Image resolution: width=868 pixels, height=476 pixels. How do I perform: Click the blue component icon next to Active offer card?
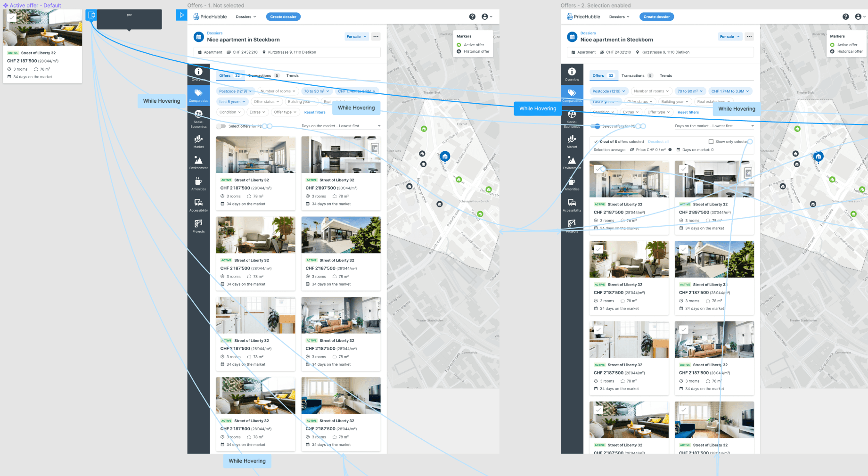pyautogui.click(x=91, y=15)
